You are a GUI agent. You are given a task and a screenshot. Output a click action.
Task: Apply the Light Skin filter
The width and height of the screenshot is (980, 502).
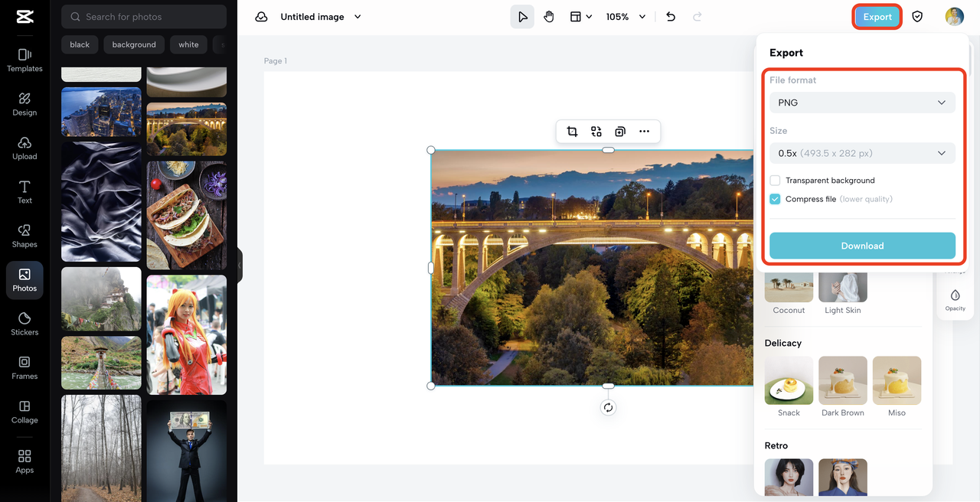point(842,294)
